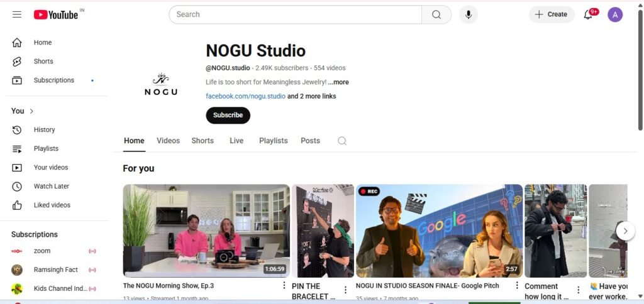The image size is (644, 304).
Task: Click the Liked videos thumbs-up icon
Action: 17,205
